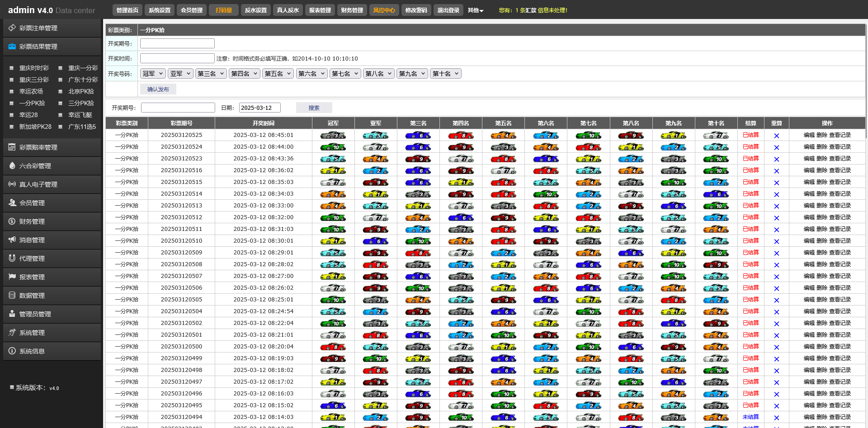Click the 财务管理 dollar icon
Image resolution: width=868 pixels, height=428 pixels.
pos(12,221)
